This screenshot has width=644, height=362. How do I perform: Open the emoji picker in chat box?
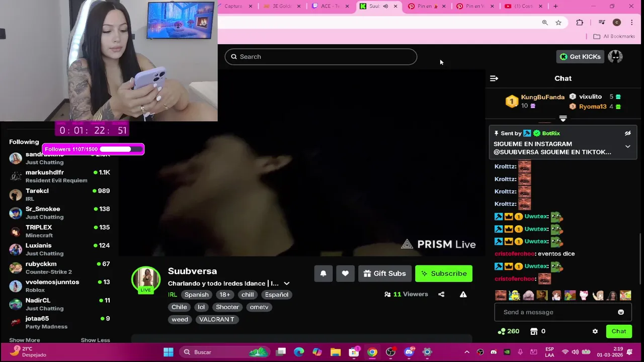(x=621, y=312)
